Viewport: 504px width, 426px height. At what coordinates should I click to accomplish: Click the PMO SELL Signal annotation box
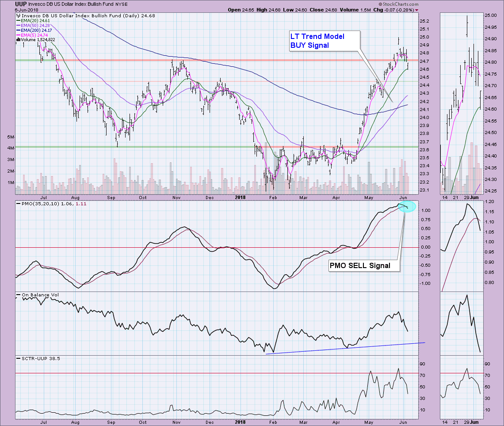click(x=364, y=265)
